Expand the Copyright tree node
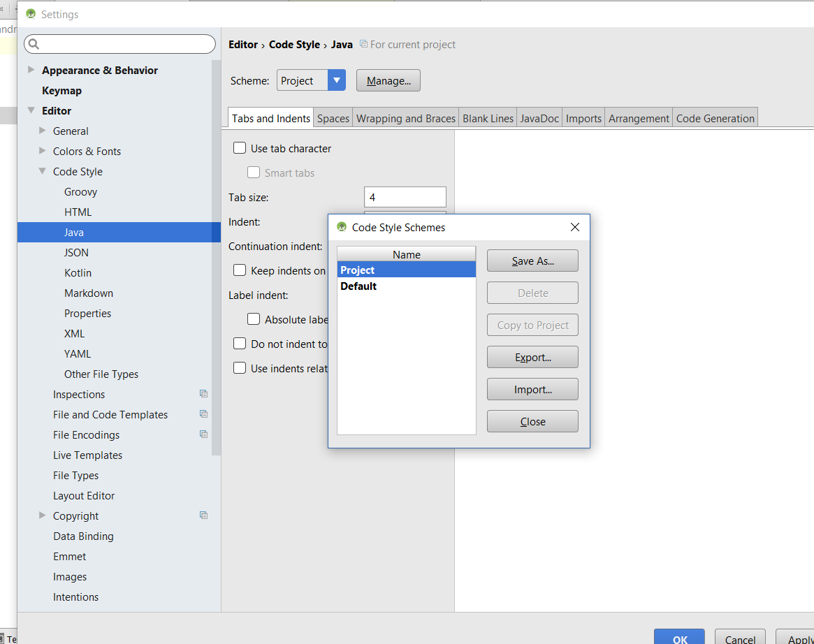 43,515
